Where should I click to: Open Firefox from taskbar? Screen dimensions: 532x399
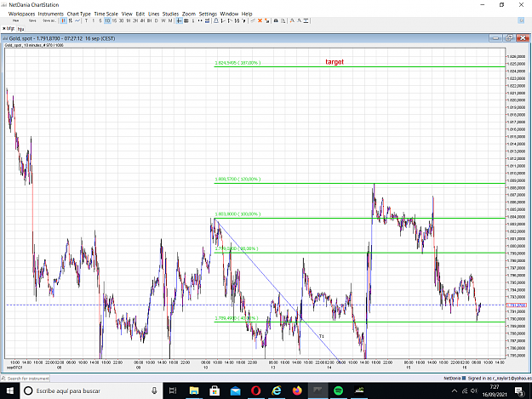(x=297, y=390)
